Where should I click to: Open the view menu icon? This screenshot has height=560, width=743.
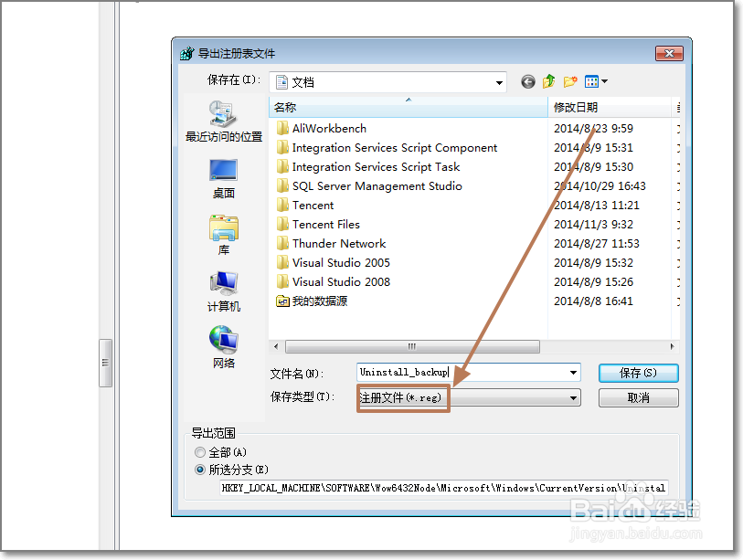592,82
